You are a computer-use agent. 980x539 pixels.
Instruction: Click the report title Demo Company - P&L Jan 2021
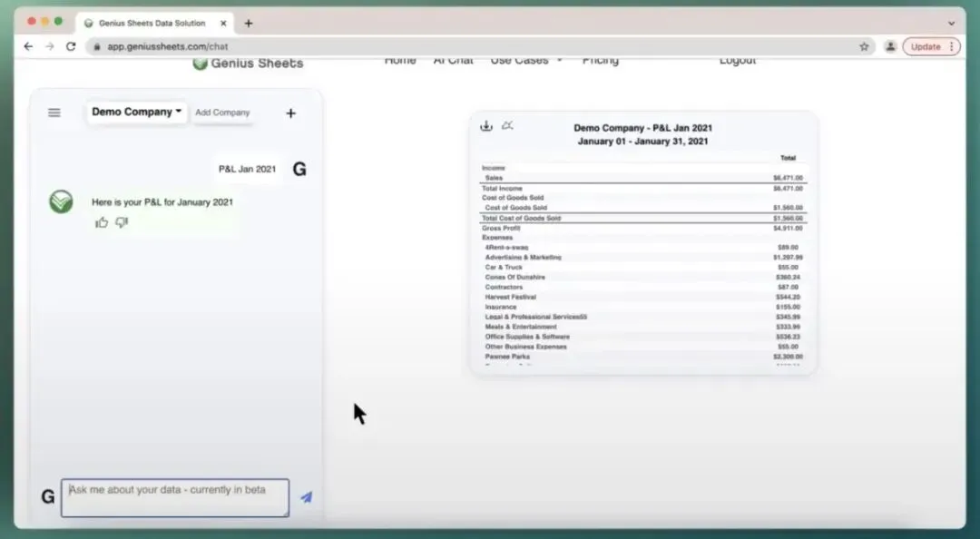(643, 128)
